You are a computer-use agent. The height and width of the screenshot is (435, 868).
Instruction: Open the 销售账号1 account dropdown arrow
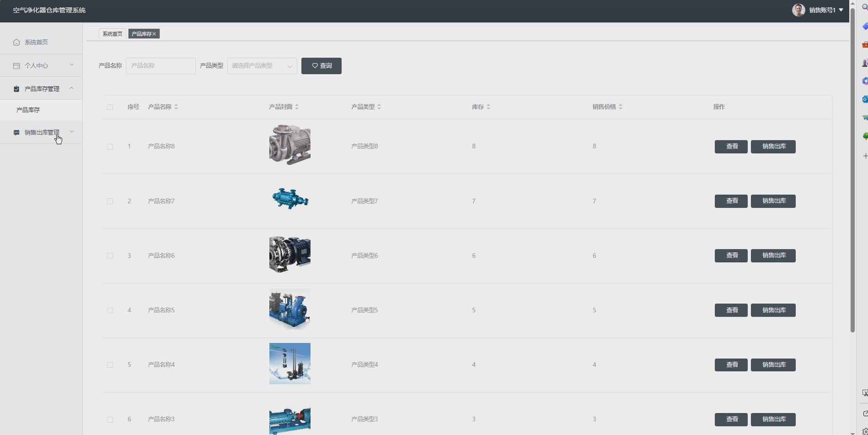841,10
